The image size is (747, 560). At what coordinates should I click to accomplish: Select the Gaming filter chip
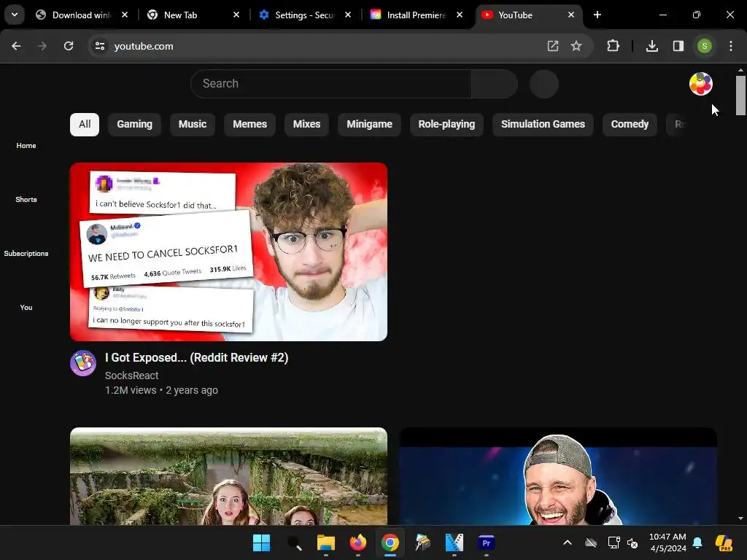[x=134, y=124]
